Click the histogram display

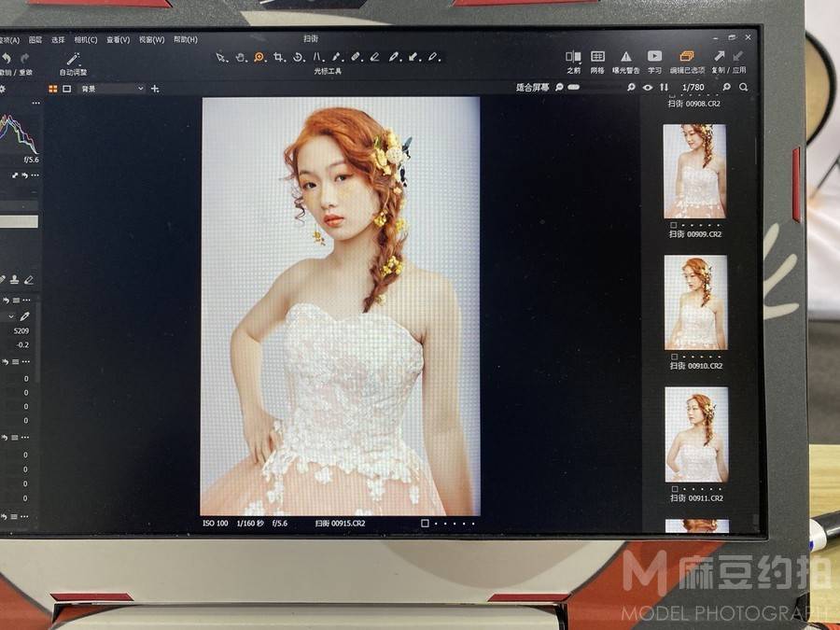click(20, 133)
